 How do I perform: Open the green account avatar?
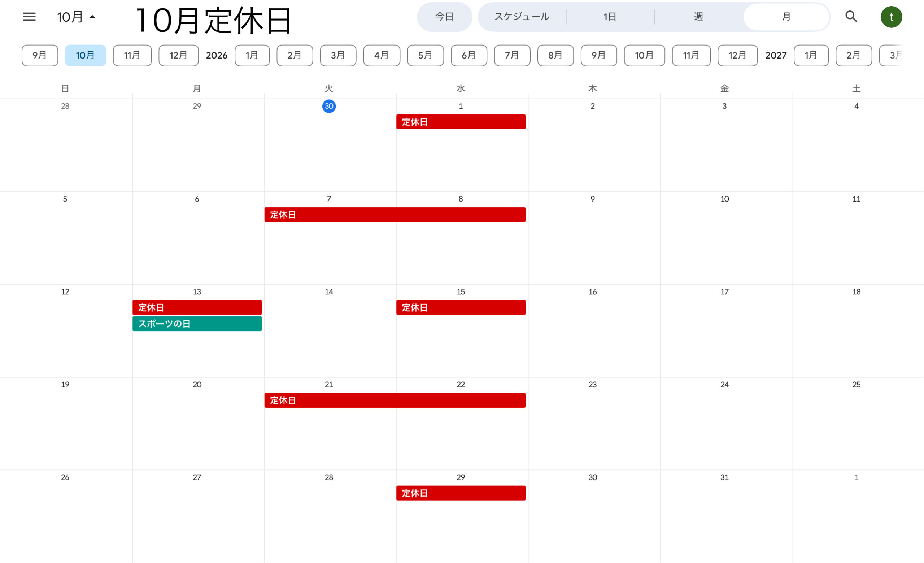click(x=891, y=17)
